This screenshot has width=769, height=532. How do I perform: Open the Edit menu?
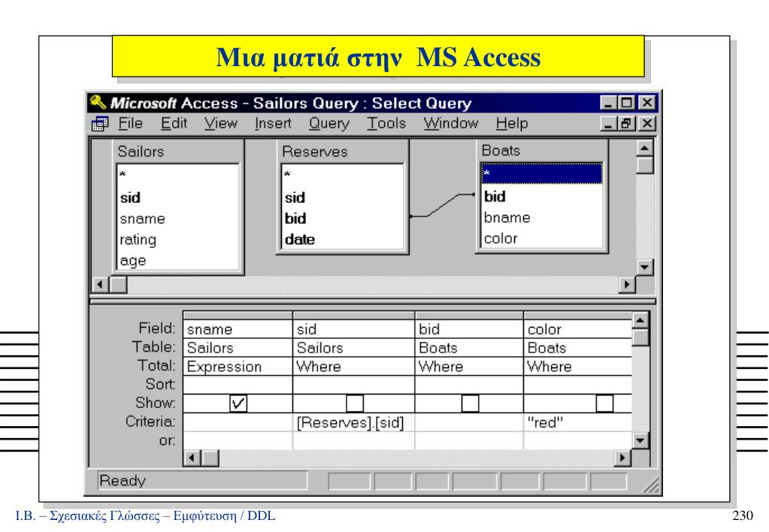[x=174, y=123]
